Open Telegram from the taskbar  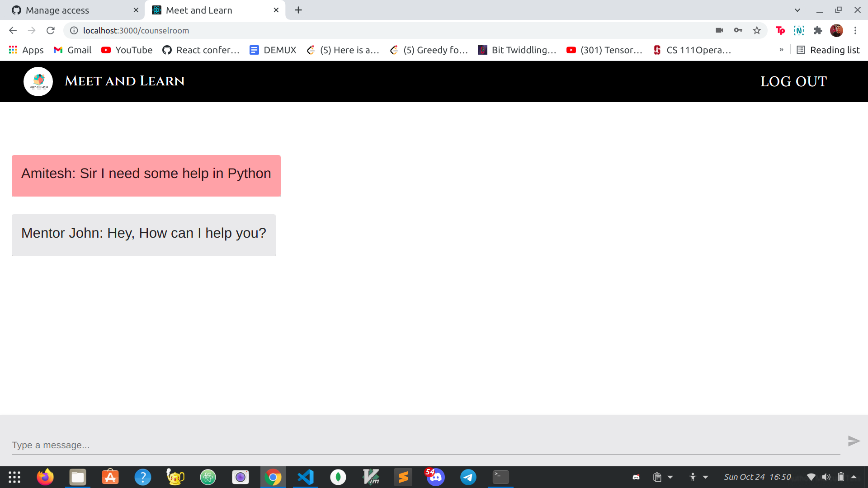pos(468,477)
